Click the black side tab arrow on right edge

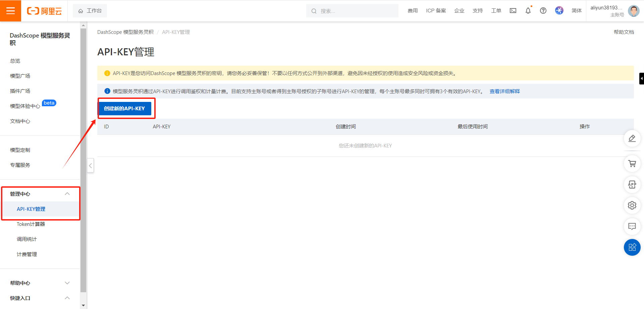(x=642, y=78)
